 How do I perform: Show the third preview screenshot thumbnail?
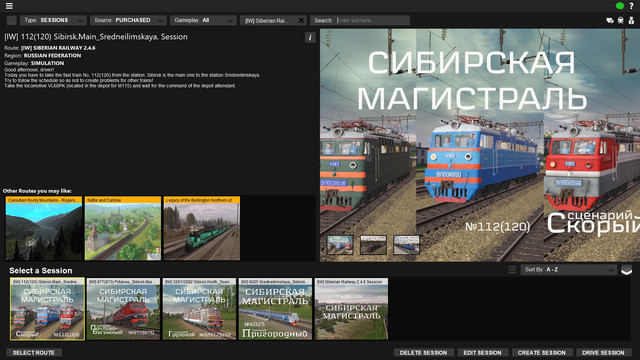coord(406,245)
